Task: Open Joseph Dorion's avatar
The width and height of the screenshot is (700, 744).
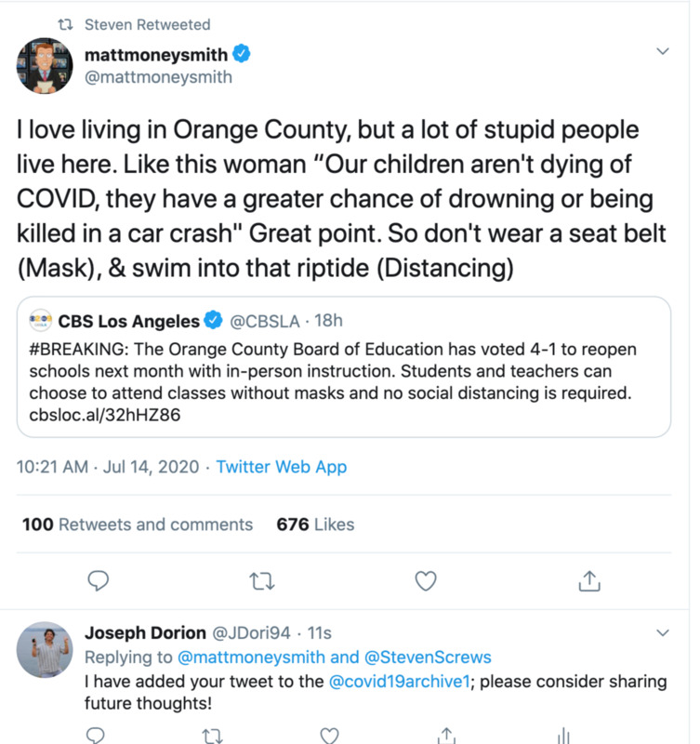Action: [x=45, y=650]
